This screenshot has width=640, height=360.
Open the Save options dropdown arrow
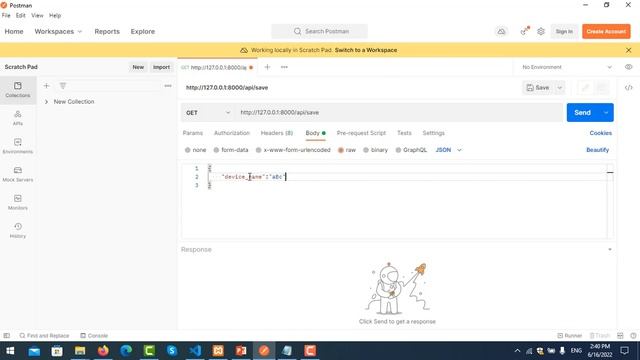pyautogui.click(x=560, y=88)
